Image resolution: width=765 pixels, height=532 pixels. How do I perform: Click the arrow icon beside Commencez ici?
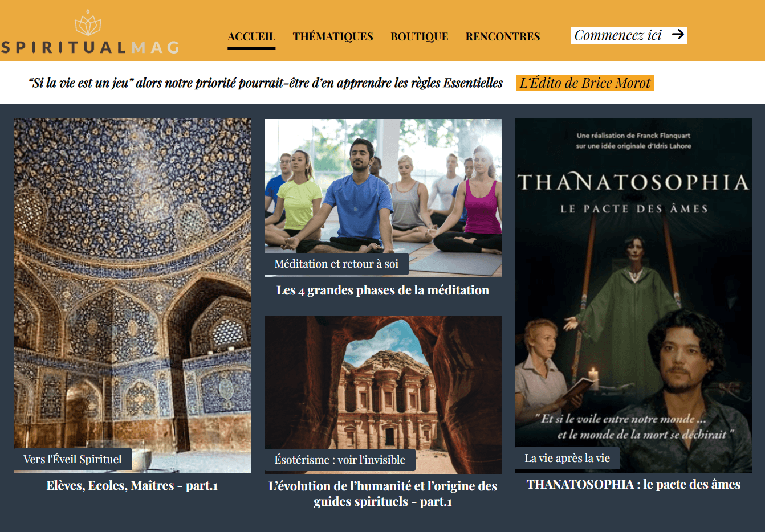678,35
